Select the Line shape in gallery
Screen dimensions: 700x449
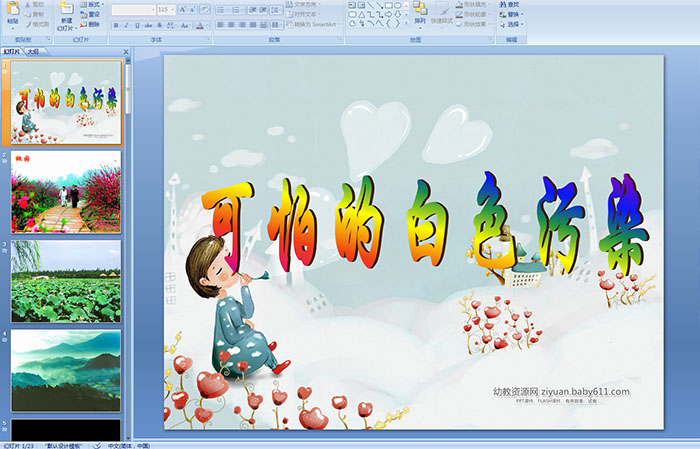(x=371, y=5)
